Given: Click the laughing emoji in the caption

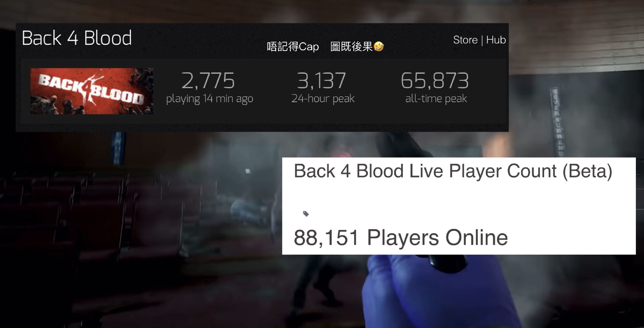Looking at the screenshot, I should pyautogui.click(x=379, y=47).
